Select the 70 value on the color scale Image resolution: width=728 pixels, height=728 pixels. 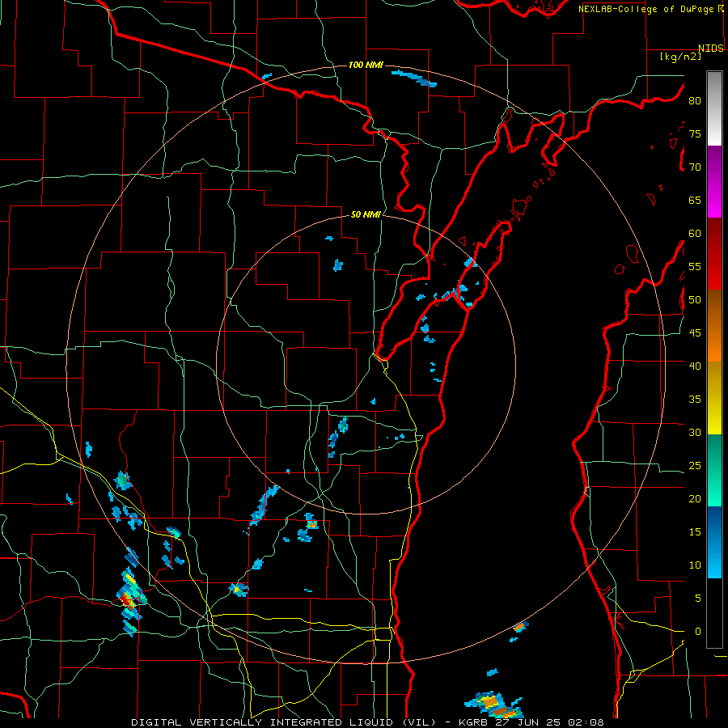tap(695, 167)
